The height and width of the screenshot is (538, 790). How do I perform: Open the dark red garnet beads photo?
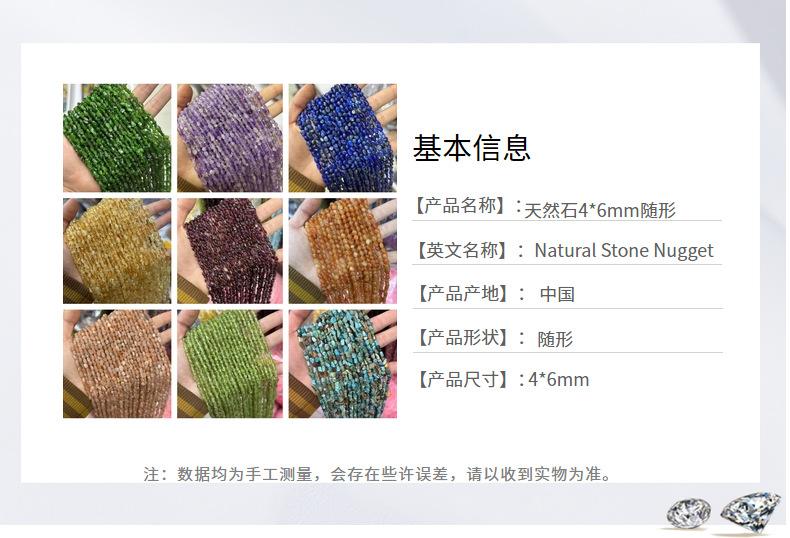(x=230, y=251)
